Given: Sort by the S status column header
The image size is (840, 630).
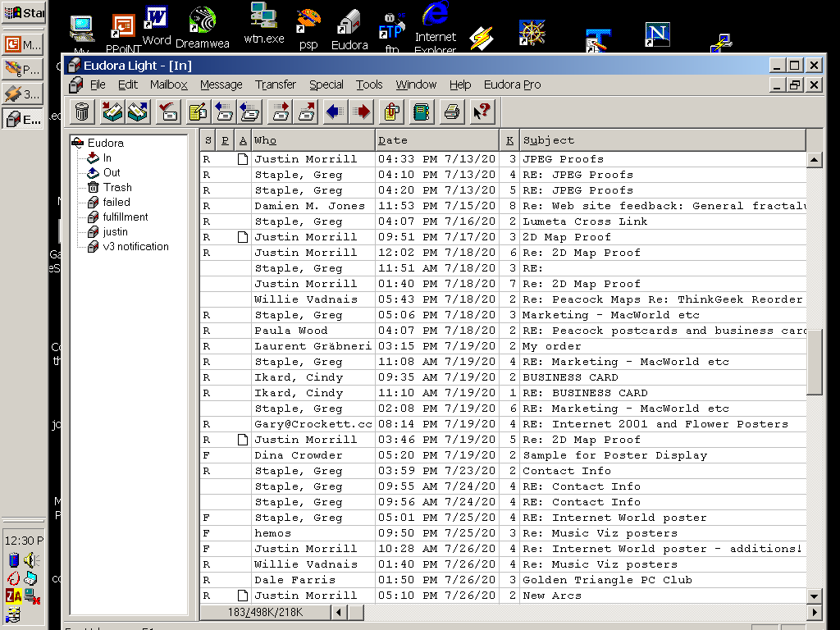Looking at the screenshot, I should [208, 140].
